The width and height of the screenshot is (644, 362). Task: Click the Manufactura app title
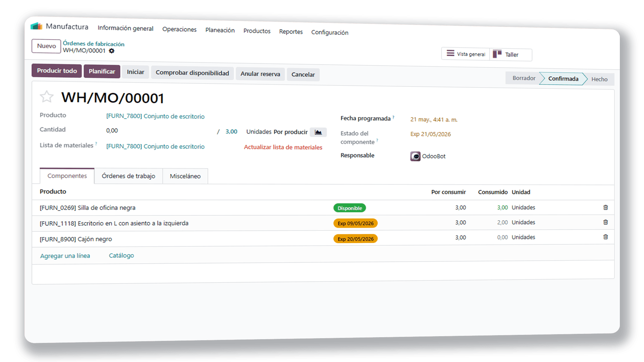click(x=67, y=26)
